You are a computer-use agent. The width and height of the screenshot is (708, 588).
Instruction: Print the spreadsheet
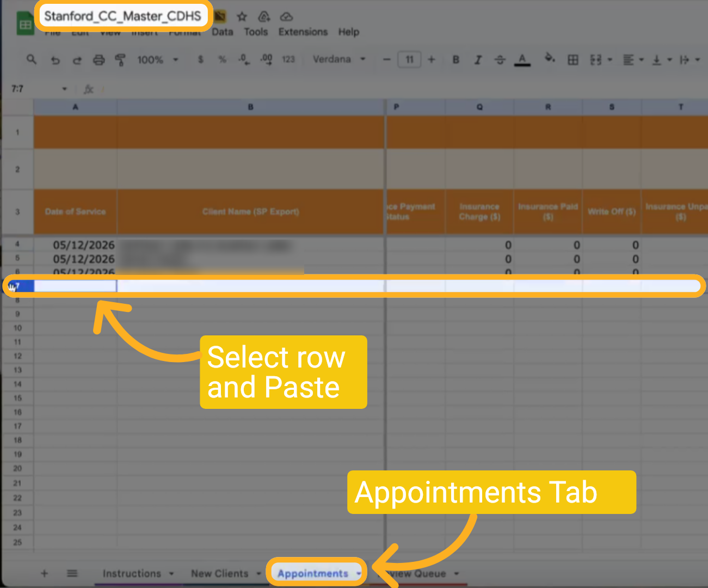click(98, 60)
